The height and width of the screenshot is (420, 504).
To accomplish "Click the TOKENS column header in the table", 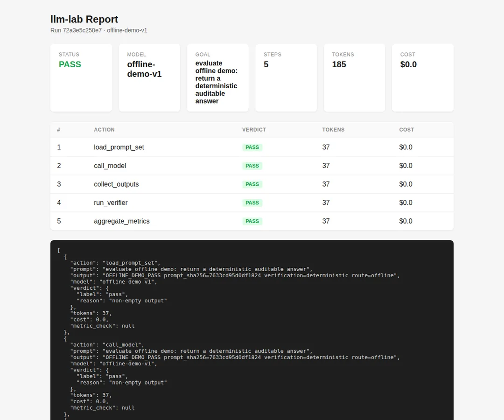I will [333, 130].
